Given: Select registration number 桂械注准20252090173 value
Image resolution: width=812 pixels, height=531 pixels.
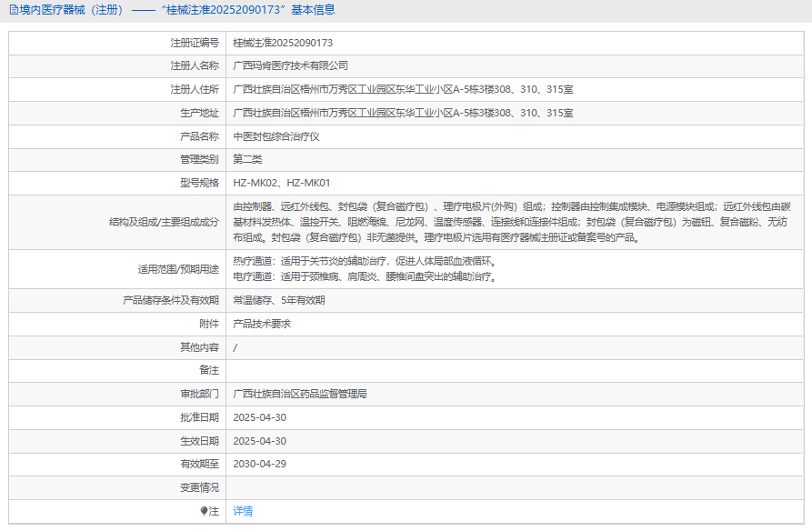Looking at the screenshot, I should tap(283, 43).
